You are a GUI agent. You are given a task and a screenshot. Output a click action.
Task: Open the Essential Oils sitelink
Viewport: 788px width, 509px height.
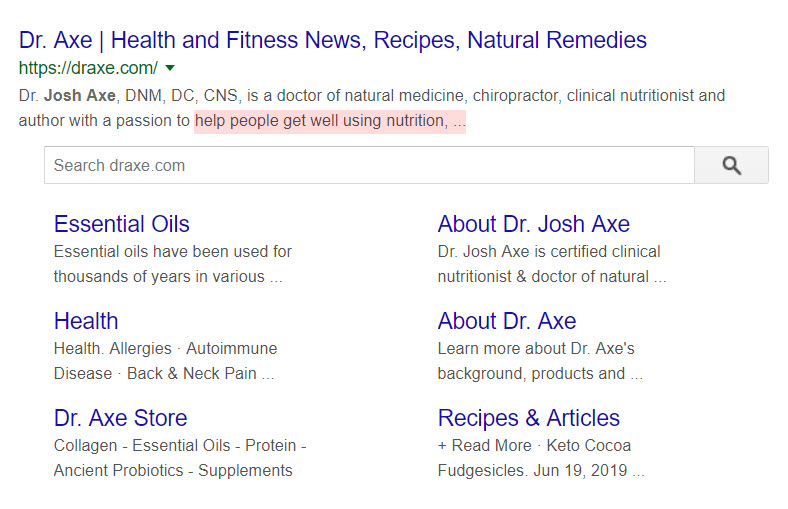point(121,224)
